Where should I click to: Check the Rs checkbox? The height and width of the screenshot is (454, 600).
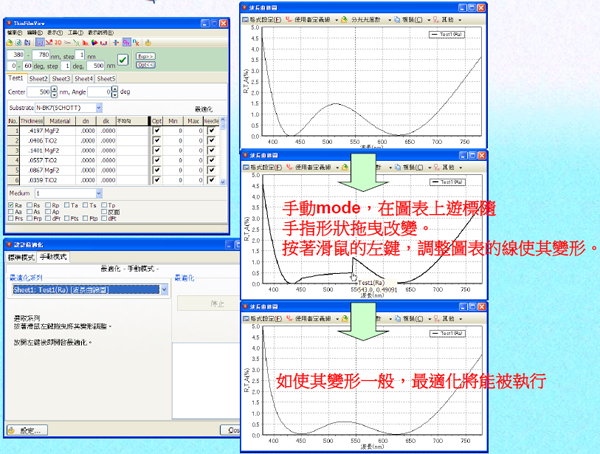(x=29, y=205)
